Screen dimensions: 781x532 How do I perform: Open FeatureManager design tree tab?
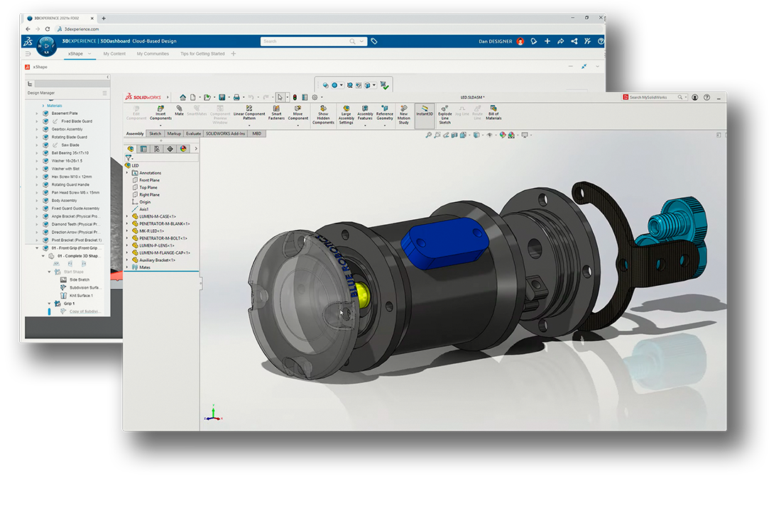tap(131, 149)
